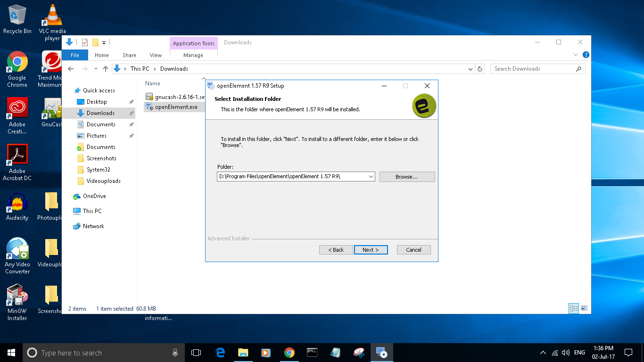The image size is (644, 362).
Task: Select This PC in navigation pane
Action: click(x=92, y=211)
